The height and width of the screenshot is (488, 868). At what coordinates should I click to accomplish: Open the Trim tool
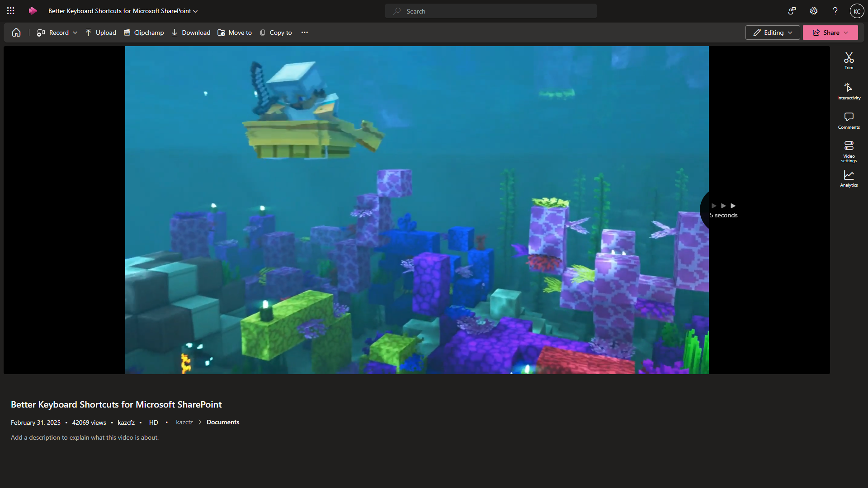pyautogui.click(x=849, y=61)
